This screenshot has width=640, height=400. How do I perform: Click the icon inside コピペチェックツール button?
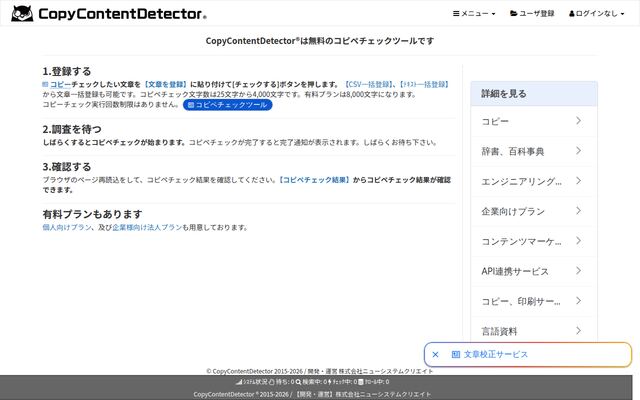tap(191, 105)
